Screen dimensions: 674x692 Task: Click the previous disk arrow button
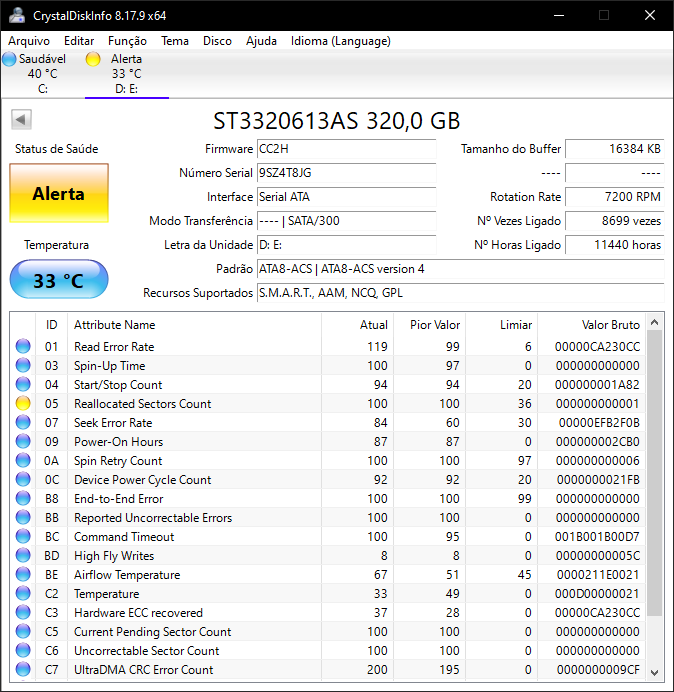click(21, 120)
